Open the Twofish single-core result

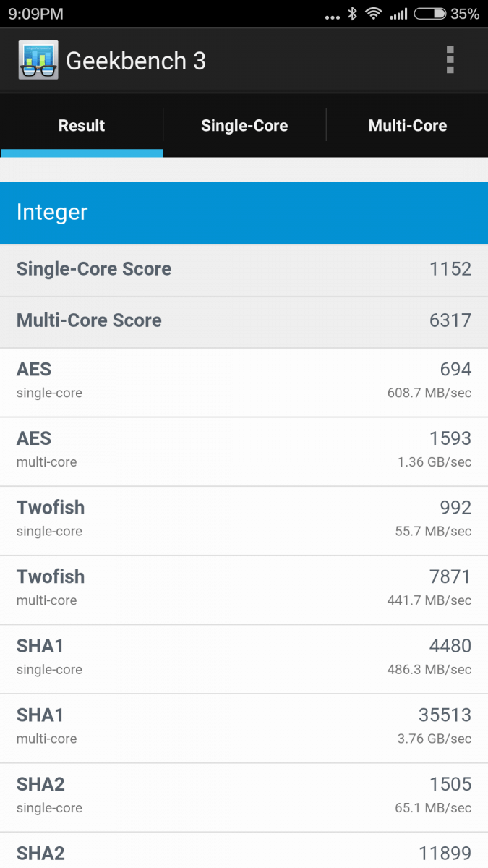tap(244, 521)
